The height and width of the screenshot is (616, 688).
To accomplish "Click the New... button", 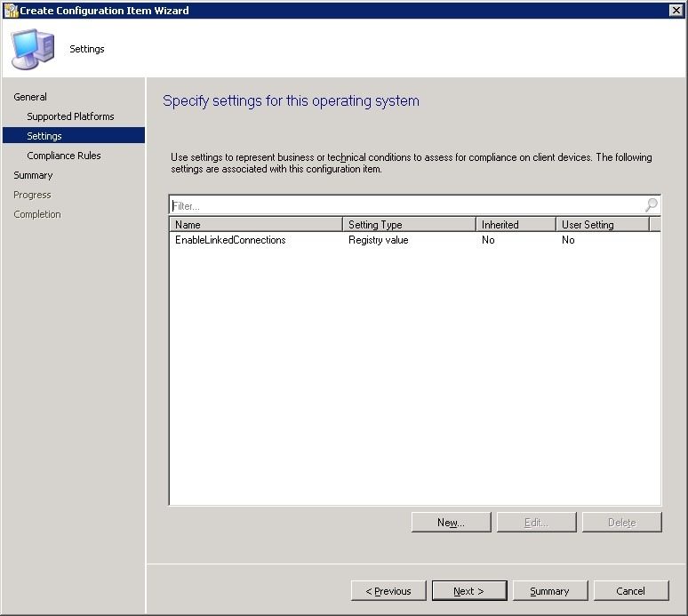I will (451, 522).
